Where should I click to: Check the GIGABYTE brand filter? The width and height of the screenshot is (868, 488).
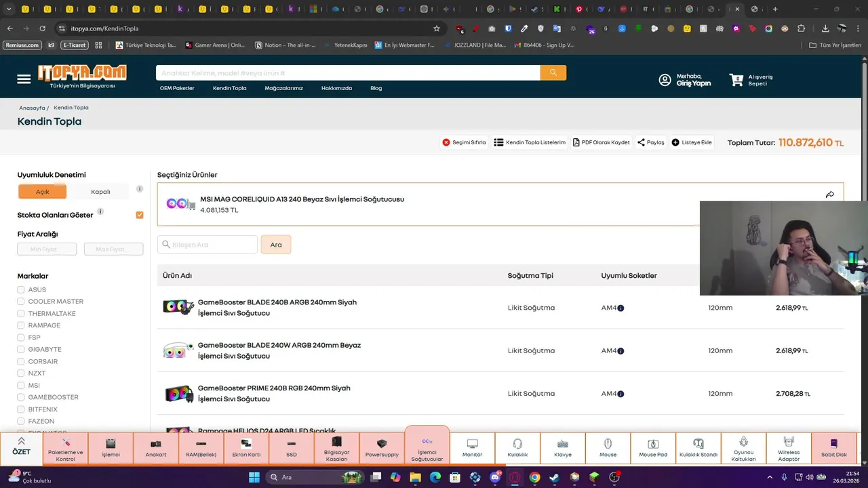[x=21, y=350]
